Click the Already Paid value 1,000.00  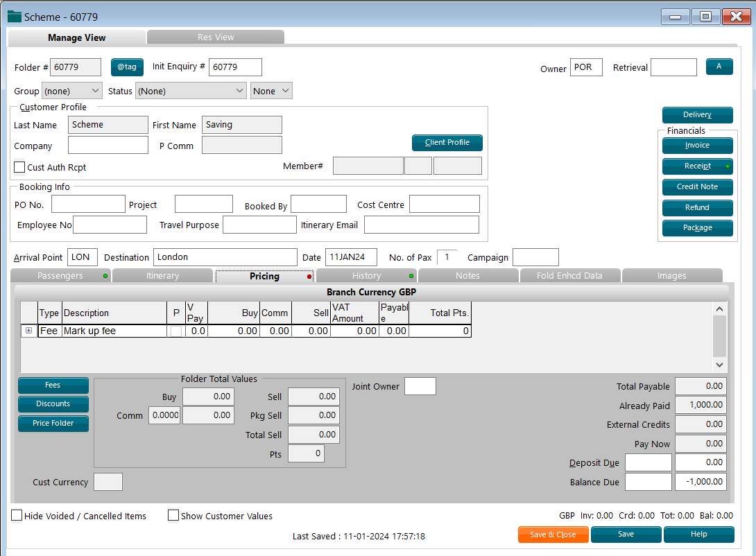point(701,405)
